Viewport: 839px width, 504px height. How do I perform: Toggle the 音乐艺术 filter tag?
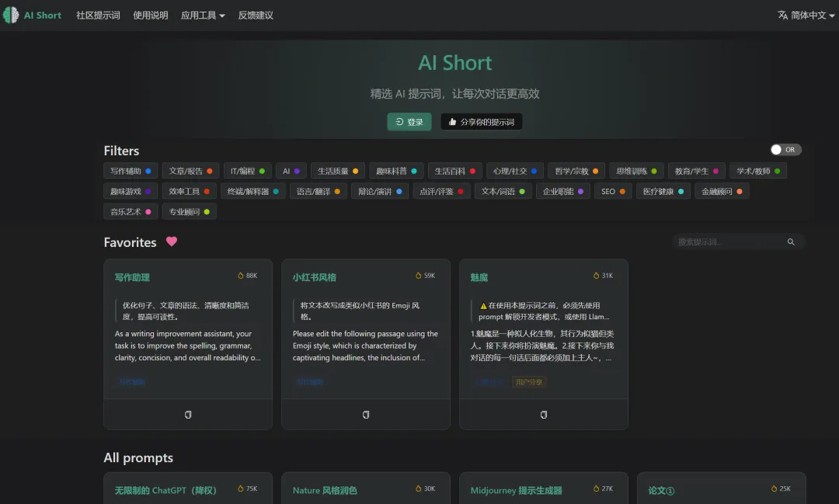(131, 212)
